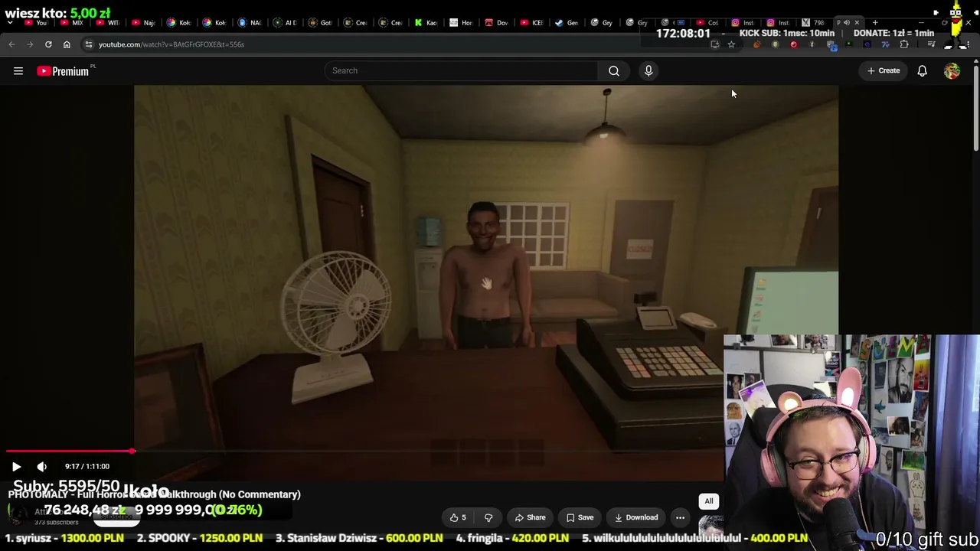980x551 pixels.
Task: Switch to the MIX YouTube tab
Action: [x=71, y=23]
